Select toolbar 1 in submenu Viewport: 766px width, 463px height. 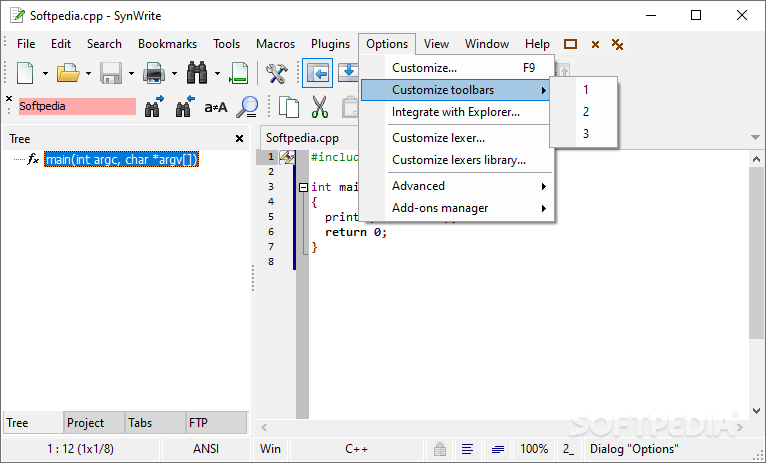point(584,90)
